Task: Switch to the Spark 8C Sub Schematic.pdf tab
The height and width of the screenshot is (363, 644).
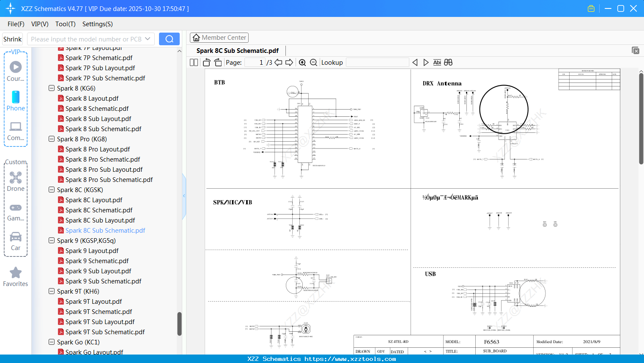Action: pyautogui.click(x=237, y=50)
